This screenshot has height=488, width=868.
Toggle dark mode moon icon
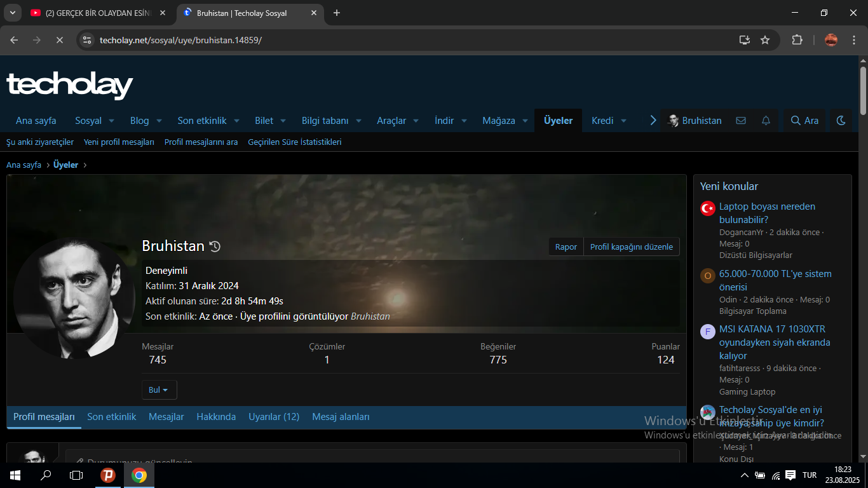pyautogui.click(x=841, y=121)
